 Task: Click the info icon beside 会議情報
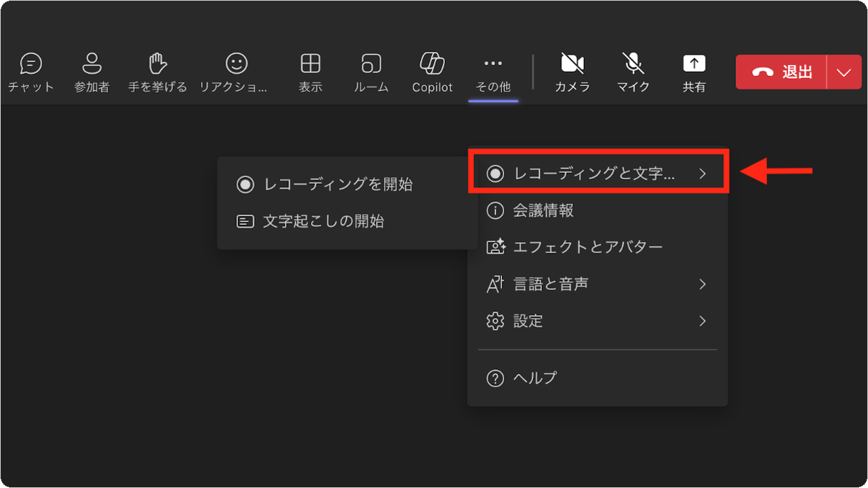[x=496, y=211]
